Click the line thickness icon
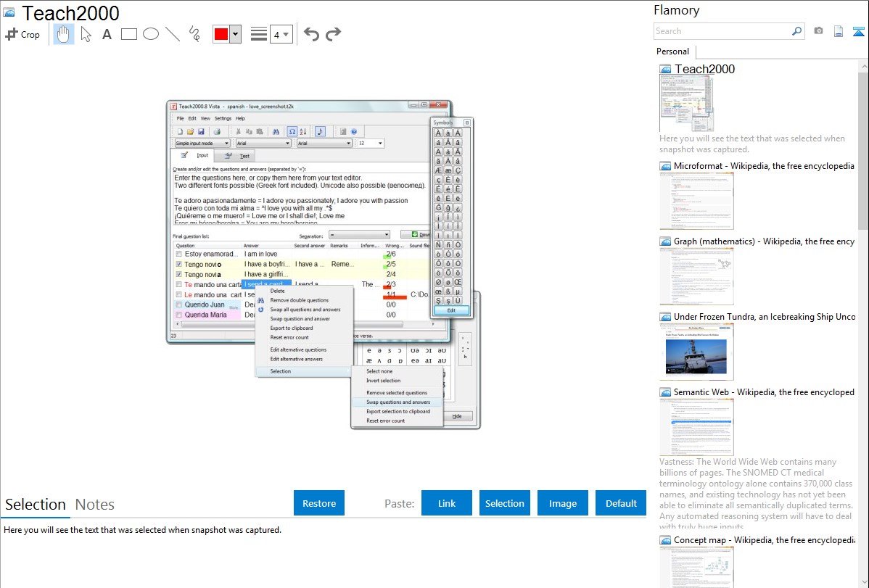Screen dimensions: 869x588 pos(258,34)
